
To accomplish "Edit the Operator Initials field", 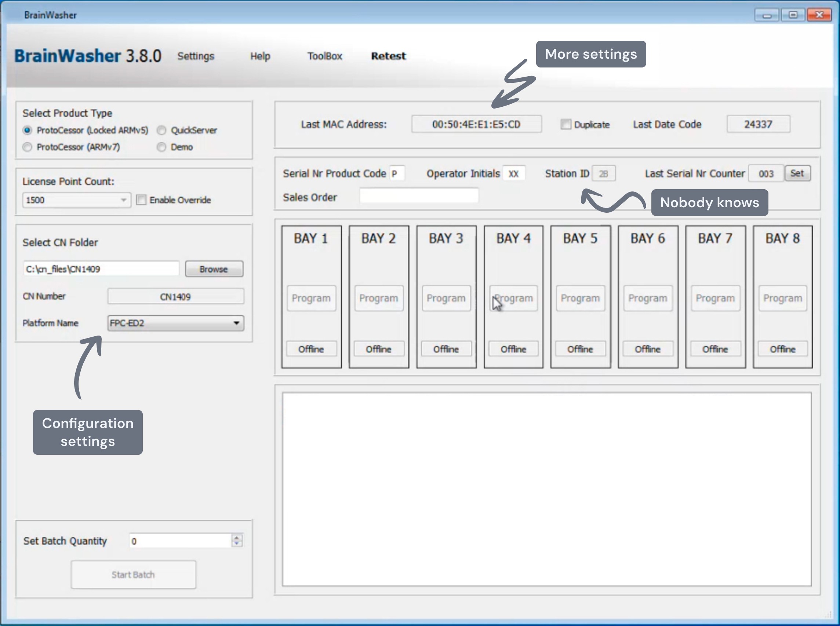I will [514, 173].
